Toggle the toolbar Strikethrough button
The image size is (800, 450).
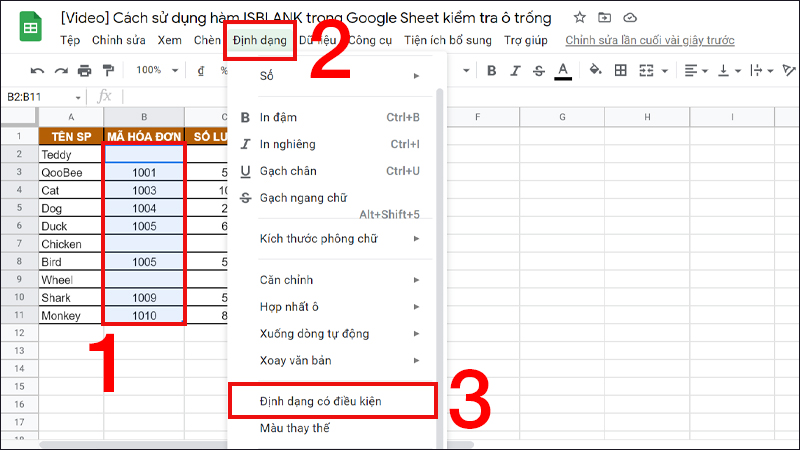[539, 70]
